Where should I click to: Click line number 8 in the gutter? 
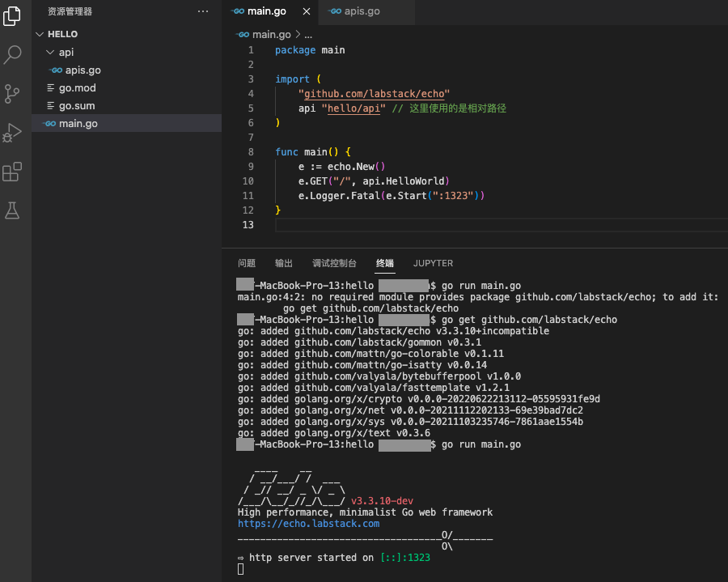pos(251,152)
